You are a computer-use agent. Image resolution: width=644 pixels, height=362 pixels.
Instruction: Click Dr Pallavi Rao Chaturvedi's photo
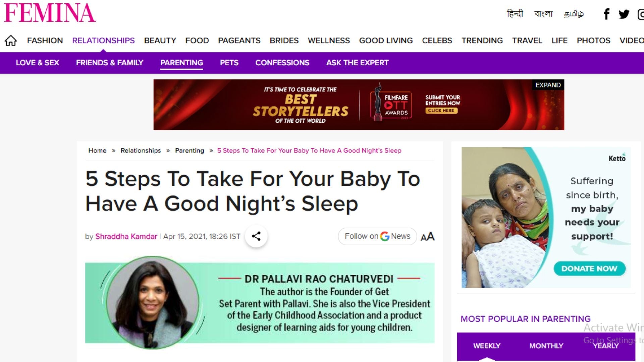153,303
